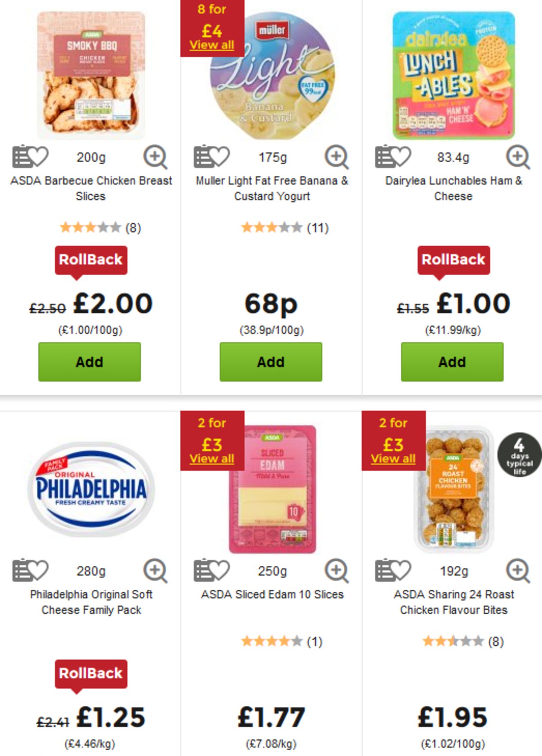
Task: View all products in the 2 for £3 Edam offer
Action: [x=211, y=458]
